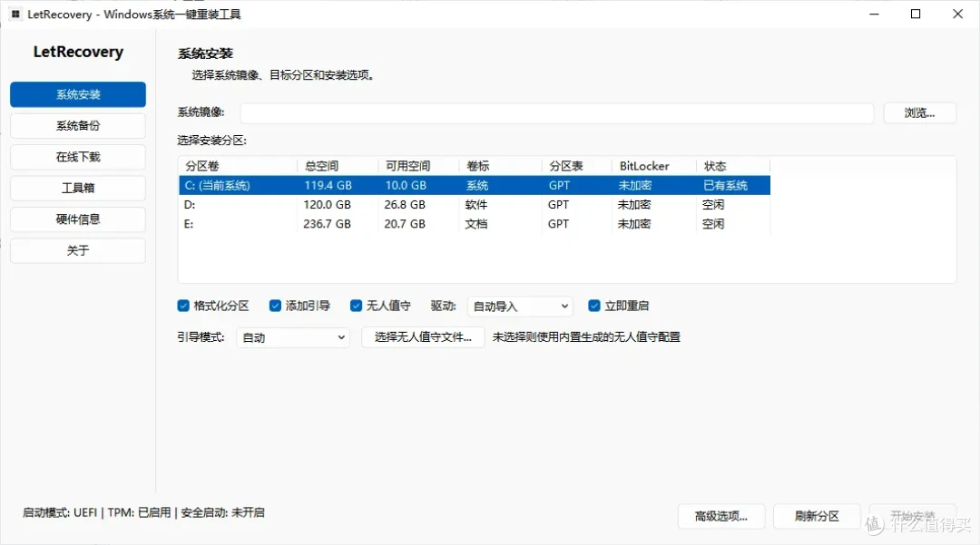Open 高级选项... at the bottom
The width and height of the screenshot is (980, 545).
tap(721, 516)
